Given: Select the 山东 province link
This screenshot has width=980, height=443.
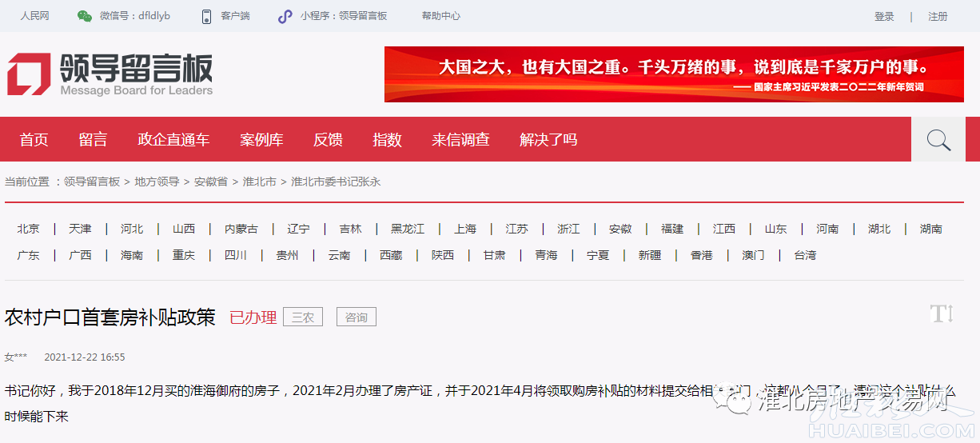Looking at the screenshot, I should point(775,229).
